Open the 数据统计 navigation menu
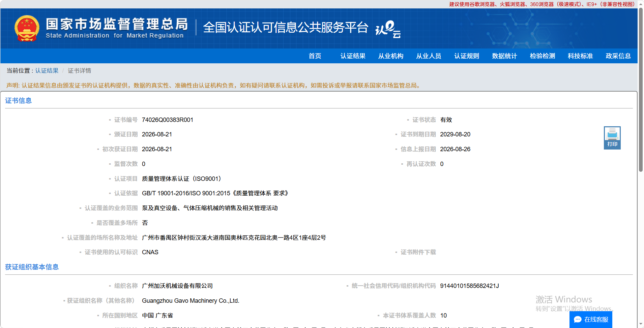 tap(504, 56)
